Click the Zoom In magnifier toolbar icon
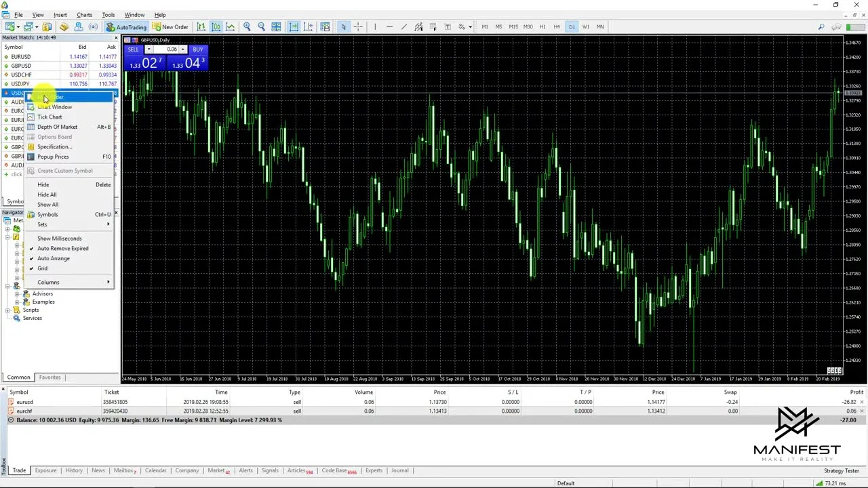The height and width of the screenshot is (488, 868). [x=247, y=27]
